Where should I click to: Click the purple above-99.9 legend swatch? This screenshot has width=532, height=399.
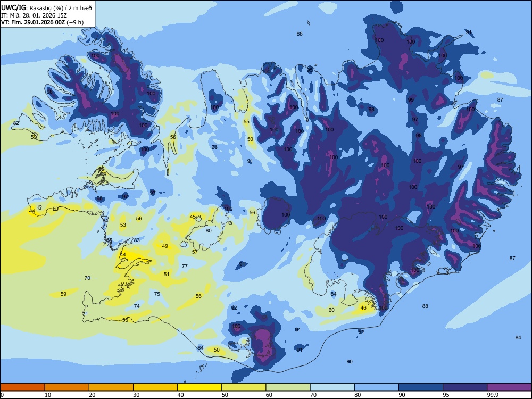tap(509, 387)
